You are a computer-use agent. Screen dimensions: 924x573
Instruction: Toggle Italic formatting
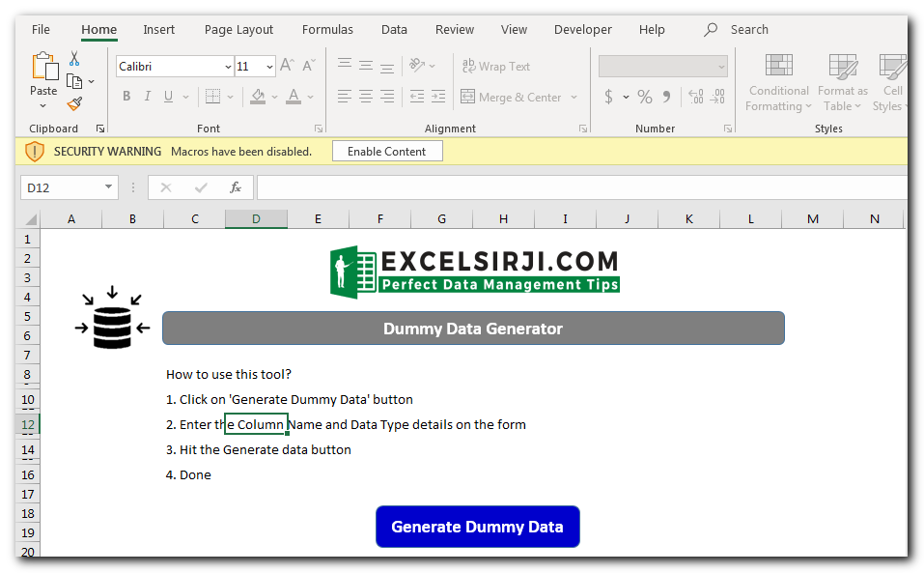pos(148,96)
